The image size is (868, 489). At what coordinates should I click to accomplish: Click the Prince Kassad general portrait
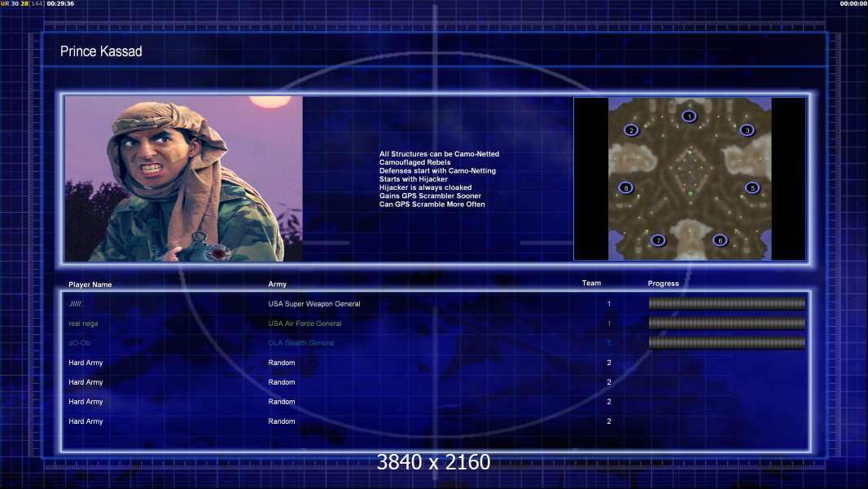(x=184, y=178)
